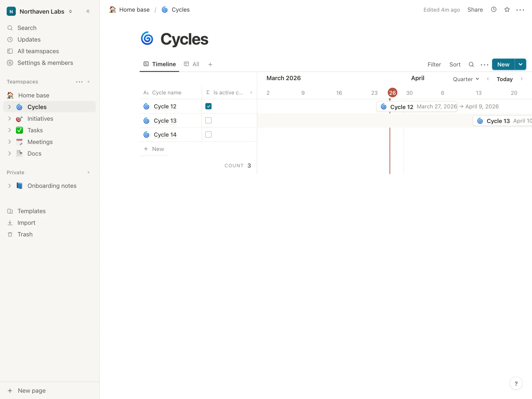Expand the Meetings page in the sidebar
This screenshot has height=399, width=532.
10,142
